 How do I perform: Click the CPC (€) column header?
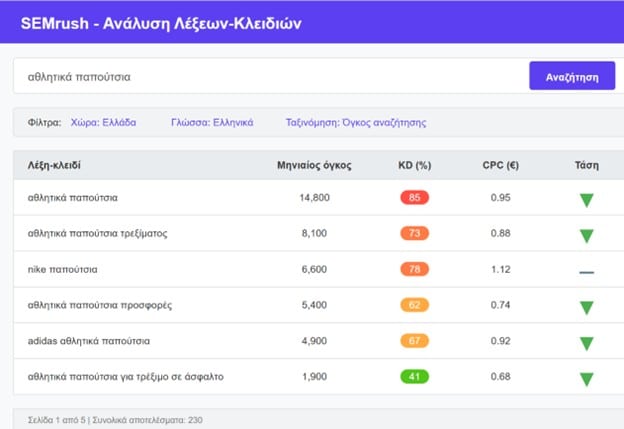click(500, 165)
